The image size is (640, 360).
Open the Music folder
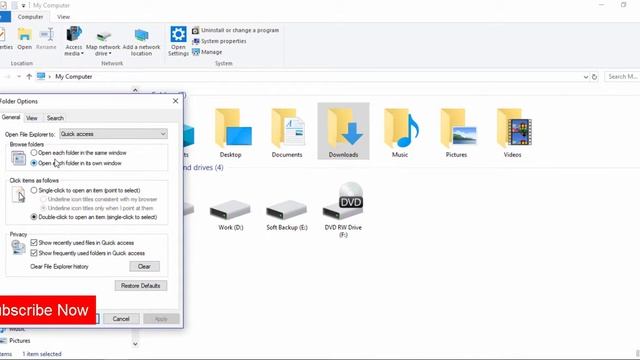400,133
